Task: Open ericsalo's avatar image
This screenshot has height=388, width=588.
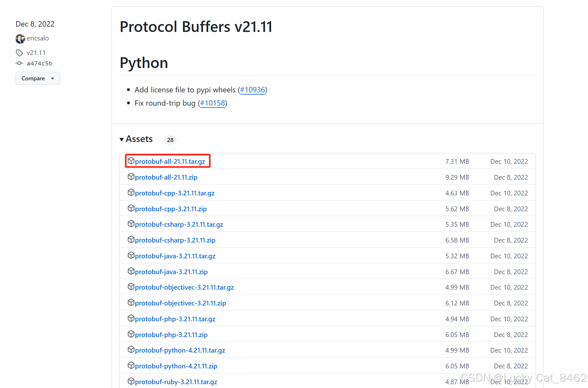Action: 20,39
